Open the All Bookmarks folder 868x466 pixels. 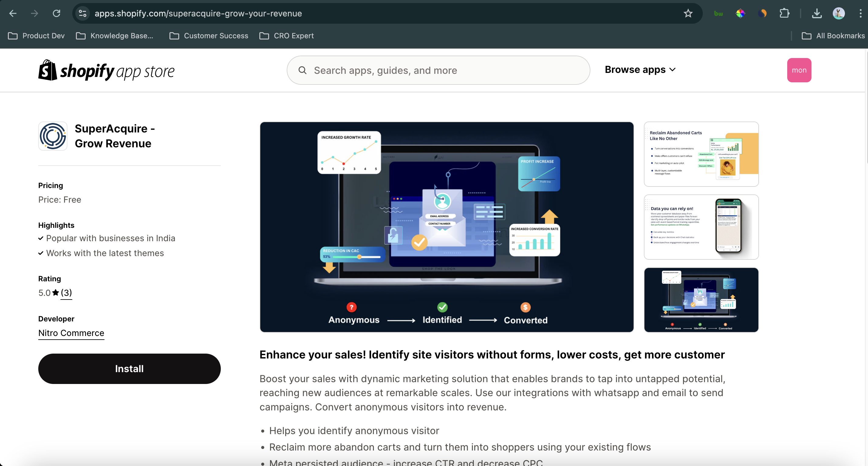[833, 36]
